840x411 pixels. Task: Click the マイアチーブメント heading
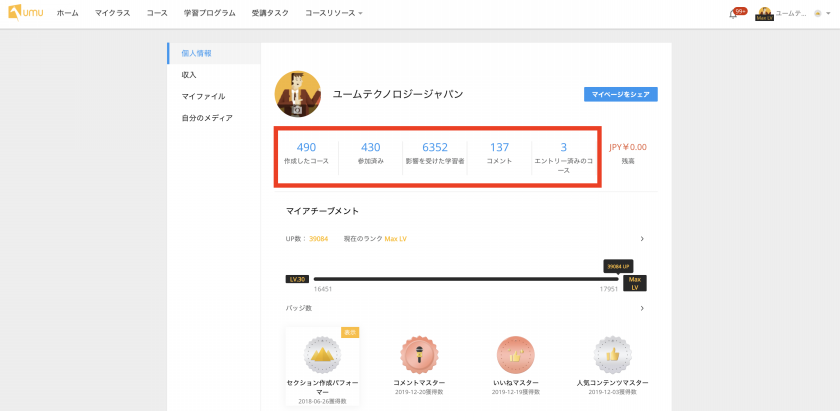[x=322, y=211]
